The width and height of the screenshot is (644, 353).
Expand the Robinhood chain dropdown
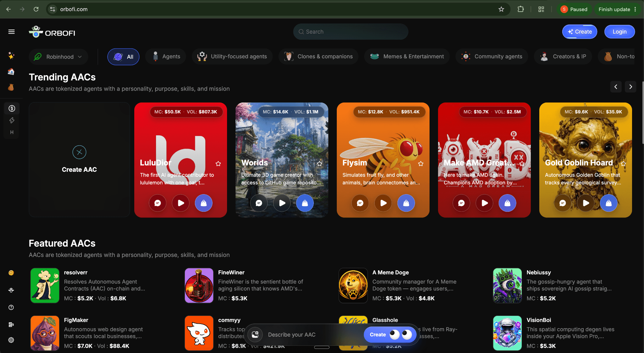(58, 57)
